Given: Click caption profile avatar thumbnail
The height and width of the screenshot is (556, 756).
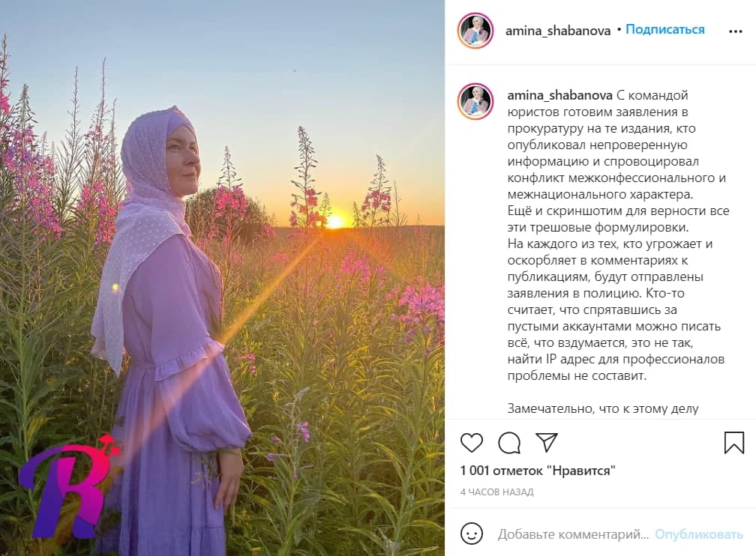Looking at the screenshot, I should (x=475, y=101).
